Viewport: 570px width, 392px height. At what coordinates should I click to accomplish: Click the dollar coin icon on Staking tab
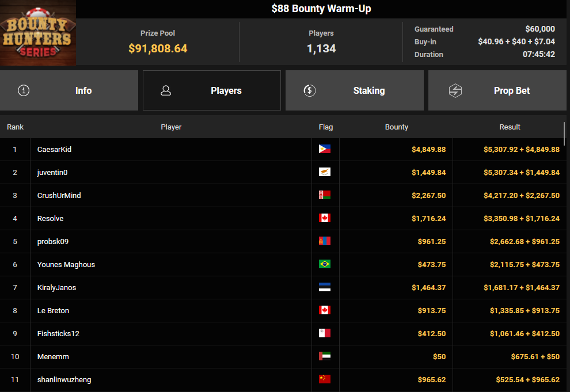pos(309,90)
